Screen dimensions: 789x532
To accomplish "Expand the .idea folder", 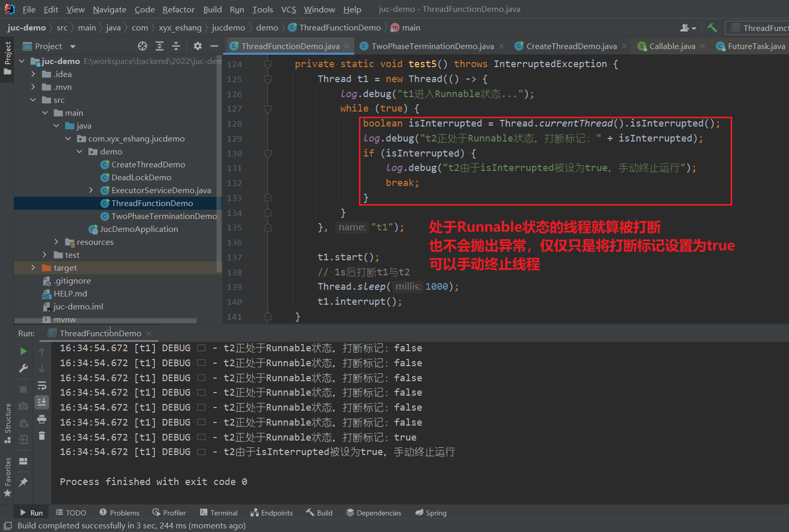I will pyautogui.click(x=33, y=74).
